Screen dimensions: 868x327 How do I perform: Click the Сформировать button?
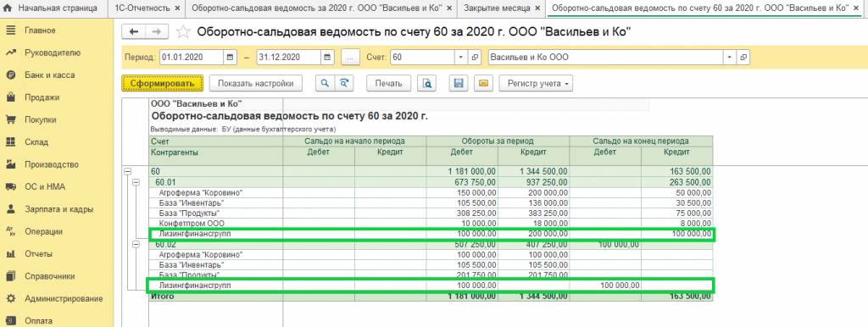coord(163,84)
